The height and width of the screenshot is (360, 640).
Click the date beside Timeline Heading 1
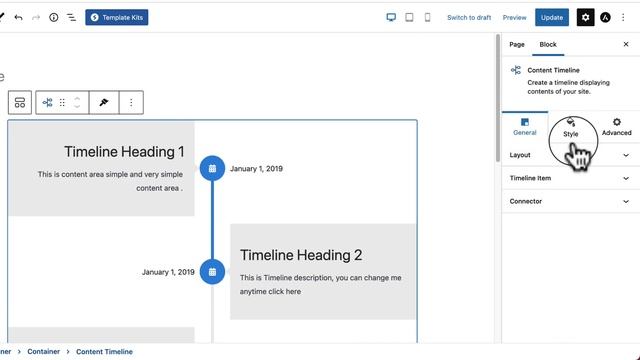click(256, 169)
